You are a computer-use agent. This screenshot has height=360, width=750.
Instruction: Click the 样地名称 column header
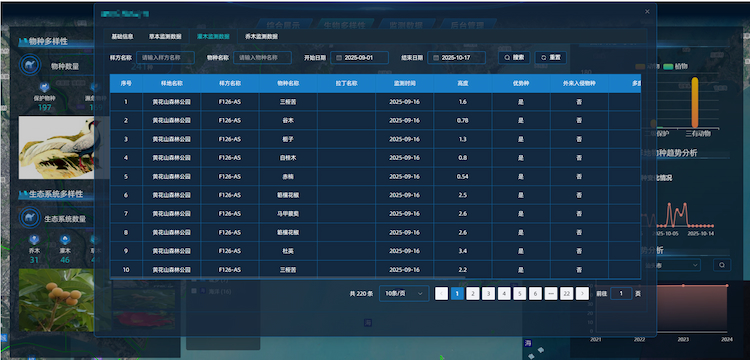click(x=172, y=83)
